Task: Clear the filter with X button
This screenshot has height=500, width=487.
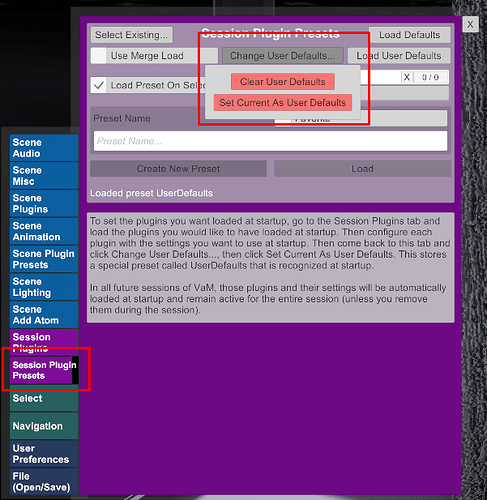Action: [407, 77]
